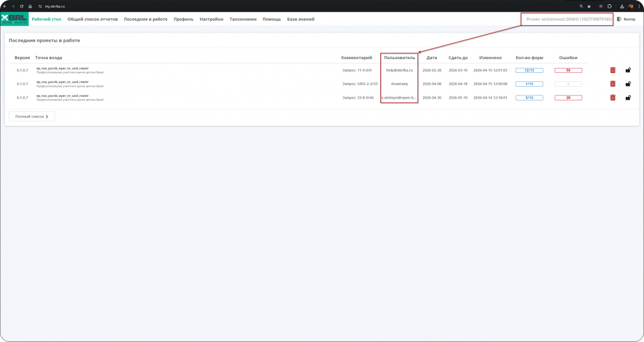Open the Рабочий стол tab
Screen dimensions: 644x342
[x=47, y=19]
